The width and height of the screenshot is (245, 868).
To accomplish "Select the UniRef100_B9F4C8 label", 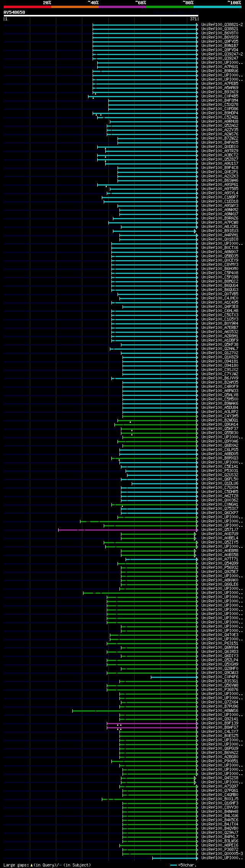I will [x=220, y=168].
